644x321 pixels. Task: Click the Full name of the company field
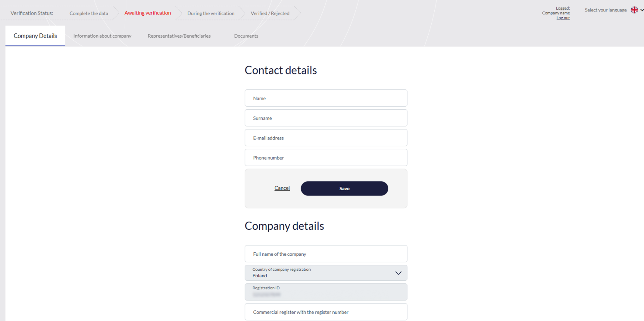(x=325, y=254)
